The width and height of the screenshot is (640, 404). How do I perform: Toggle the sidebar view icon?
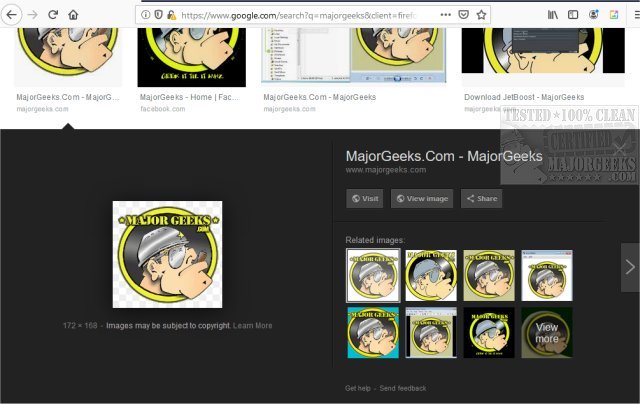point(573,15)
